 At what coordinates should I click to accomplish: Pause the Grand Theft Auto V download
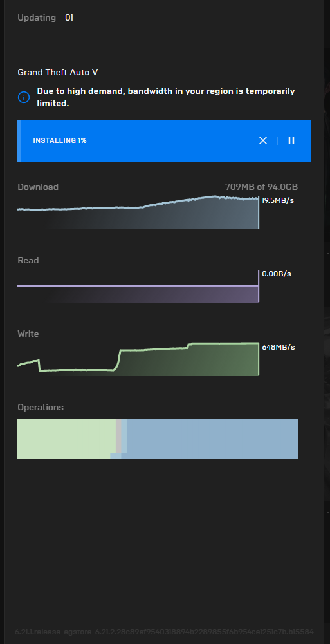point(291,140)
